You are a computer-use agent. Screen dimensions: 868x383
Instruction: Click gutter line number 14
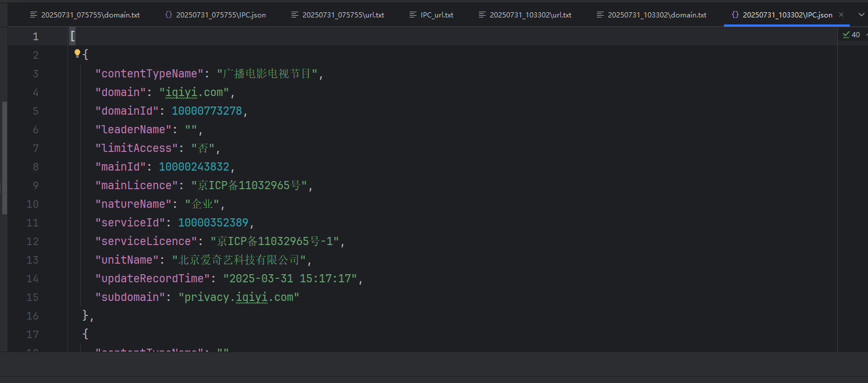tap(33, 278)
